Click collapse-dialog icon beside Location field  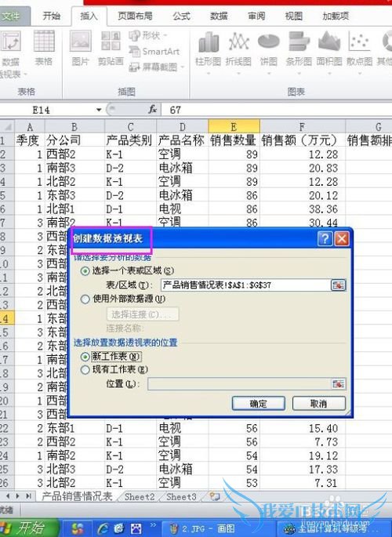[338, 384]
